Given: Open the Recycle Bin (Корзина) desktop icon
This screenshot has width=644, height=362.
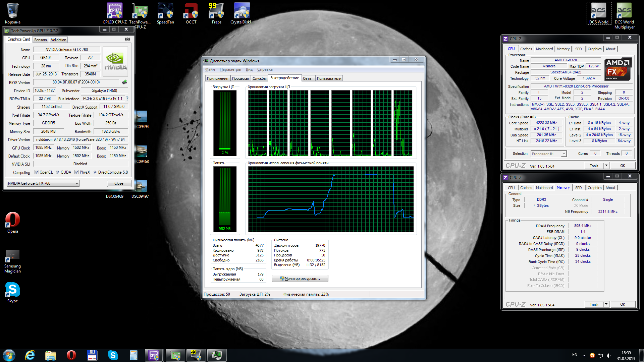Looking at the screenshot, I should point(13,13).
